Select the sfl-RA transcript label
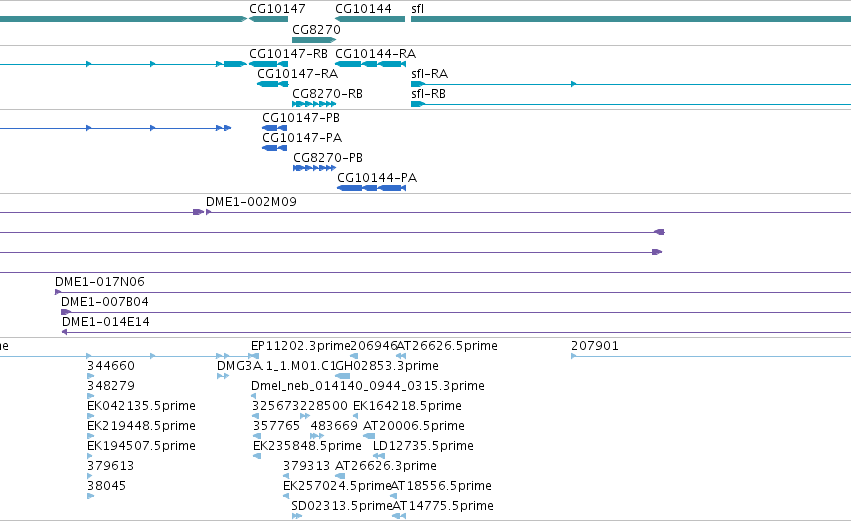Viewport: 851px width, 521px height. coord(429,74)
